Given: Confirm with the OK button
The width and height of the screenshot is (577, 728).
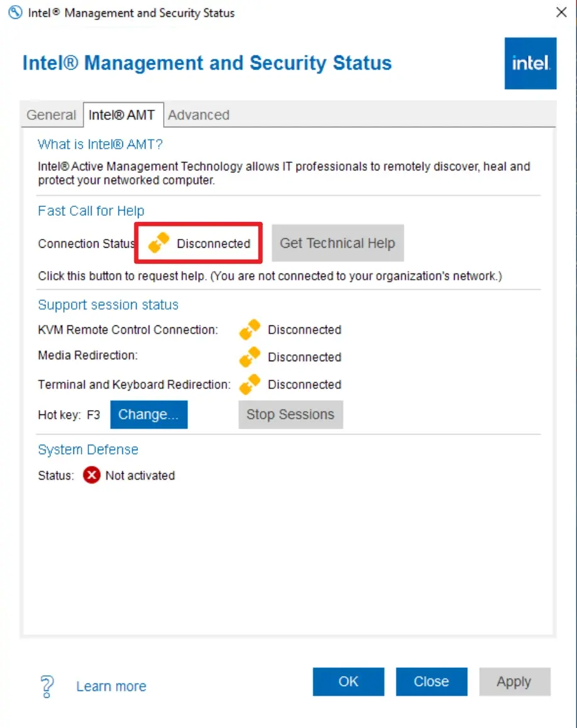Looking at the screenshot, I should coord(348,682).
